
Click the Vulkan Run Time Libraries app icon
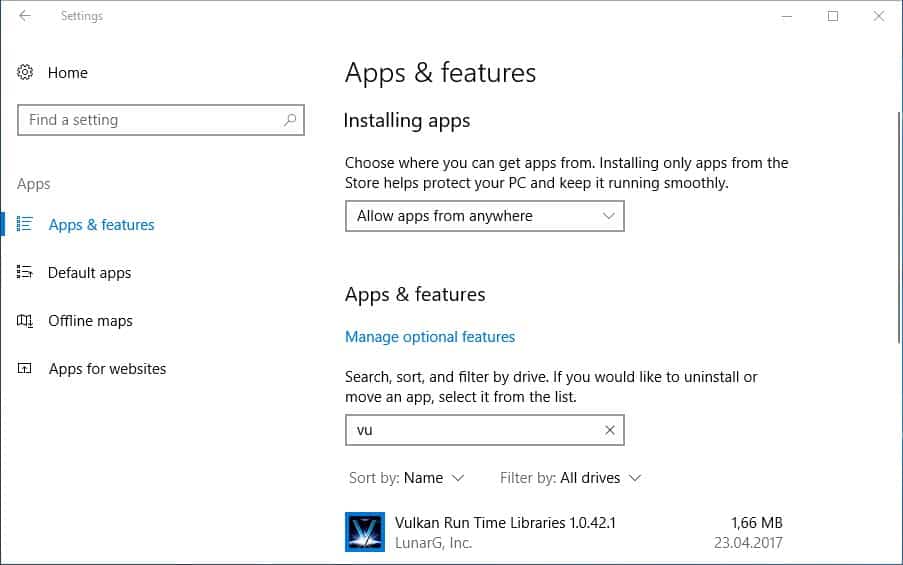365,532
